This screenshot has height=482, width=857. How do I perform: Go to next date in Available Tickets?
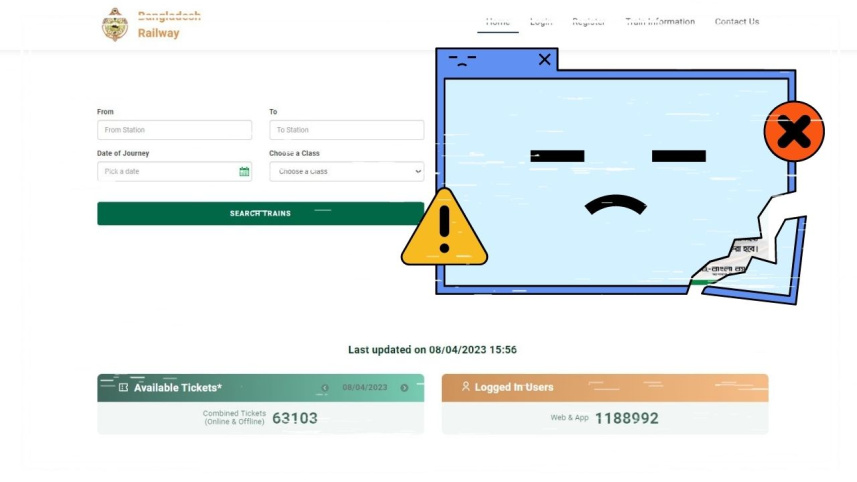click(404, 387)
